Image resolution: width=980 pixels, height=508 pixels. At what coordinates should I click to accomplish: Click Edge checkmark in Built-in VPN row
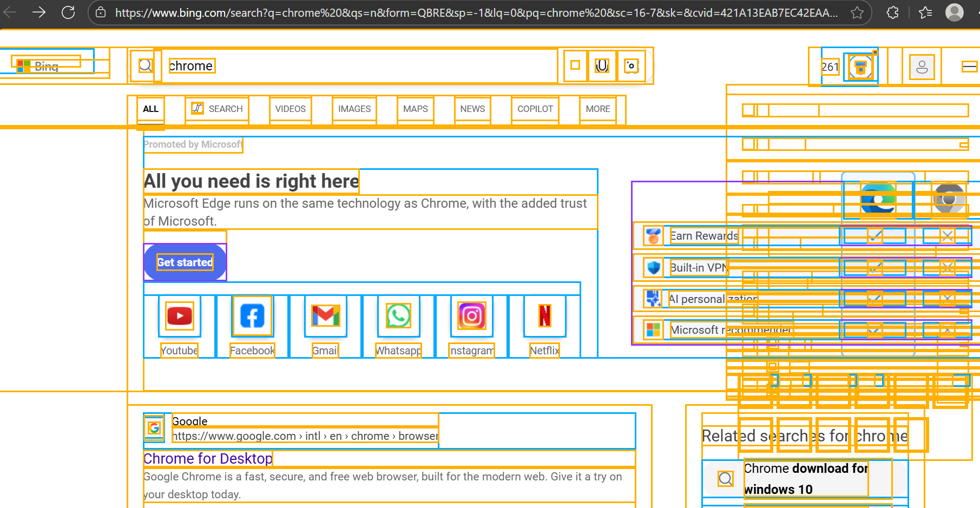[875, 267]
